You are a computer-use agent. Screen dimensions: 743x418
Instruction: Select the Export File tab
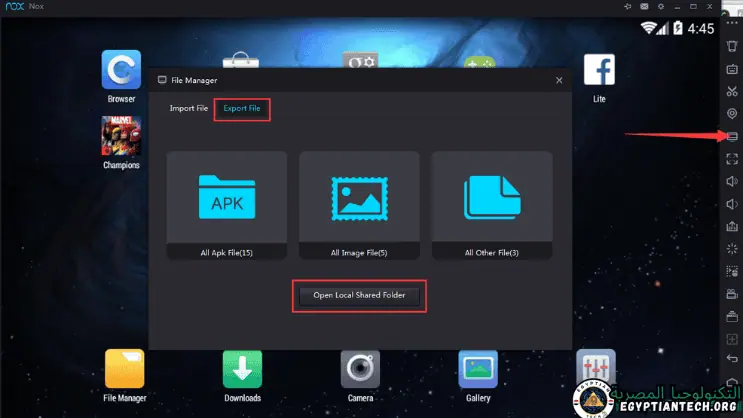[x=242, y=108]
